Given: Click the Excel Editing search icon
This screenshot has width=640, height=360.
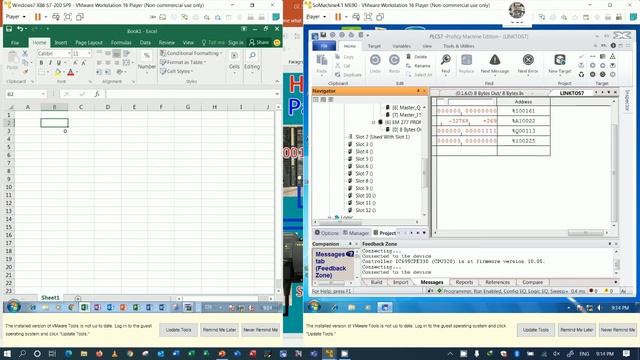Looking at the screenshot, I should click(x=252, y=55).
